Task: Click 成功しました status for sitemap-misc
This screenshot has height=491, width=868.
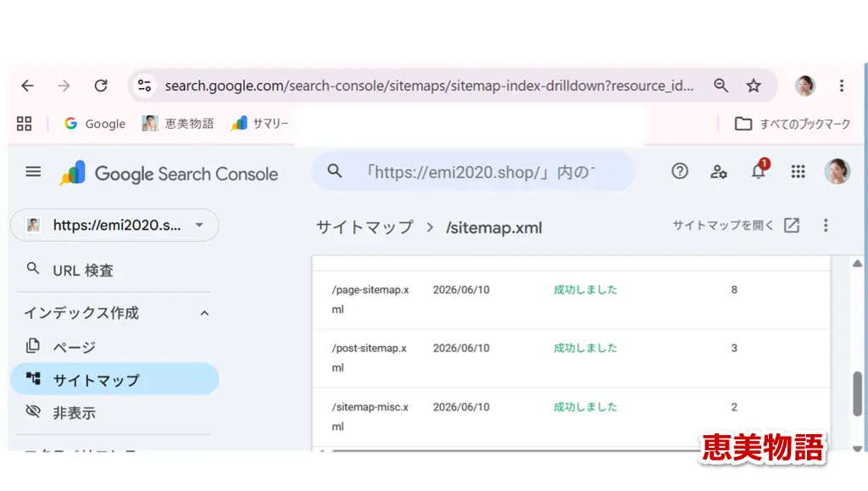Action: (x=585, y=407)
